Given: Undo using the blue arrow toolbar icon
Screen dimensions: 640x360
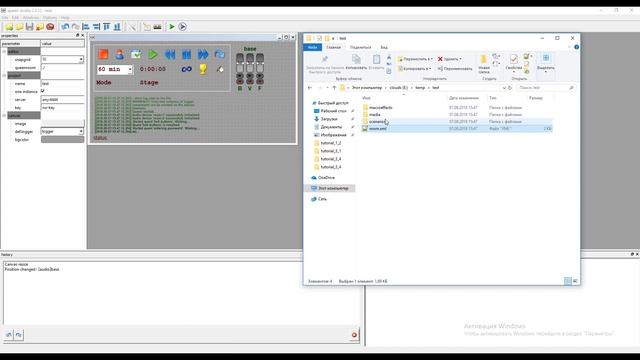Looking at the screenshot, I should tap(65, 27).
